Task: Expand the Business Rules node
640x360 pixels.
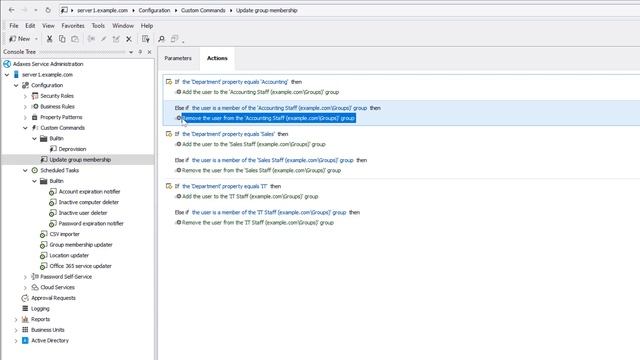Action: (x=25, y=107)
